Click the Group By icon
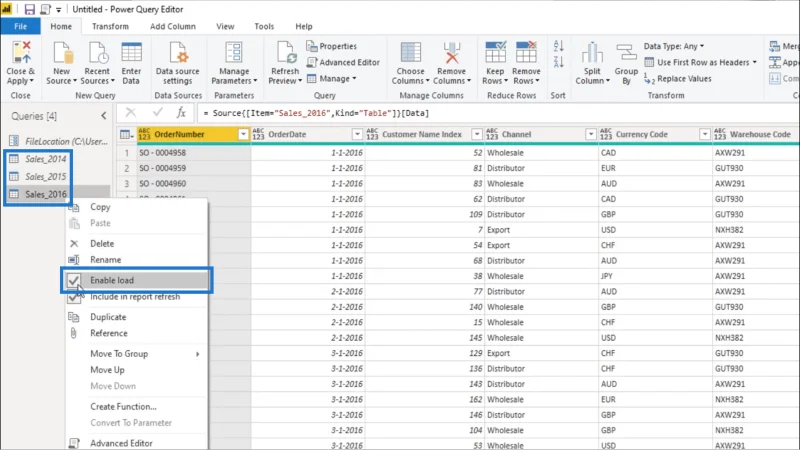The width and height of the screenshot is (800, 450). pyautogui.click(x=626, y=53)
